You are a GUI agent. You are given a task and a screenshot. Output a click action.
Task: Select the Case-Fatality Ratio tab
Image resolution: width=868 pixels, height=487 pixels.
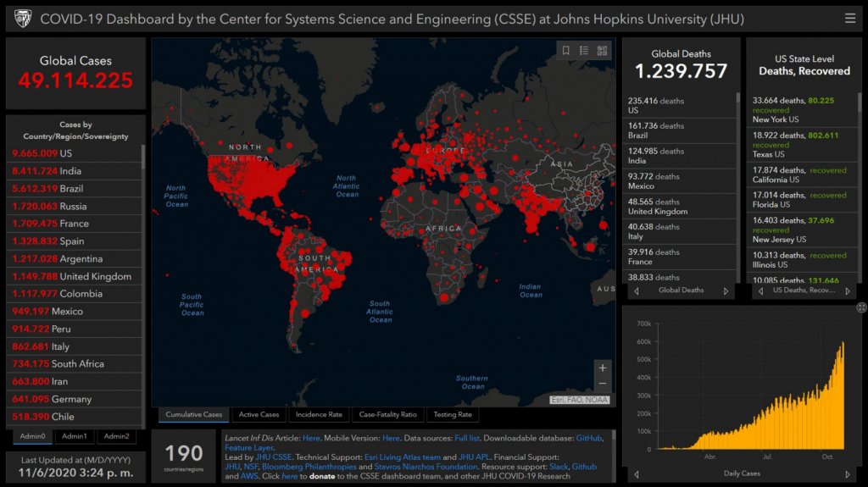[x=388, y=415]
